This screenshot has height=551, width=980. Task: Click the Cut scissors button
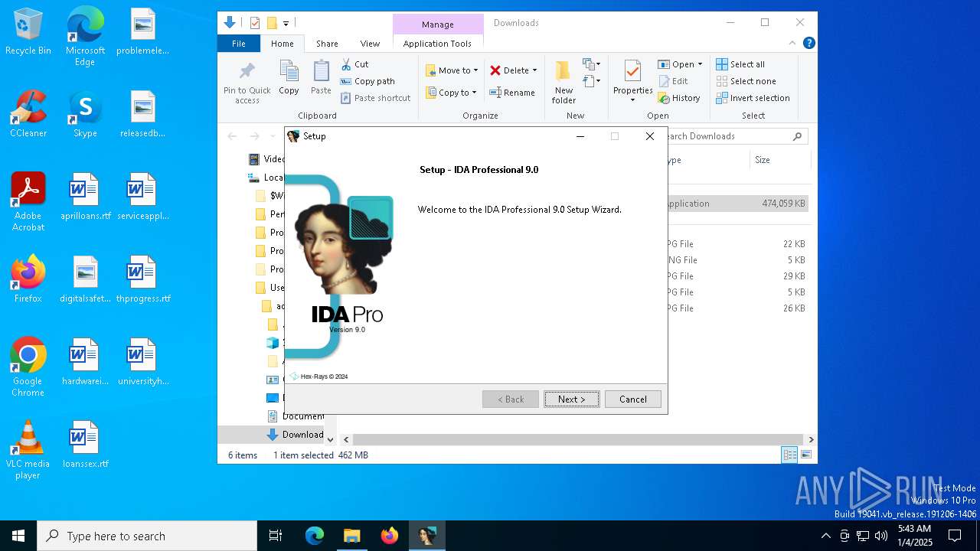(x=354, y=64)
